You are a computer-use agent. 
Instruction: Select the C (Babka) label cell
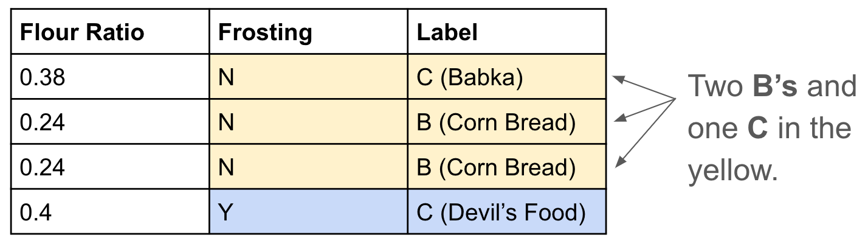[x=470, y=77]
